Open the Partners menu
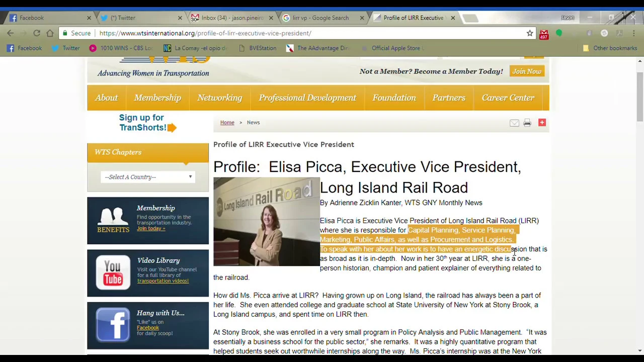644x362 pixels. tap(449, 98)
